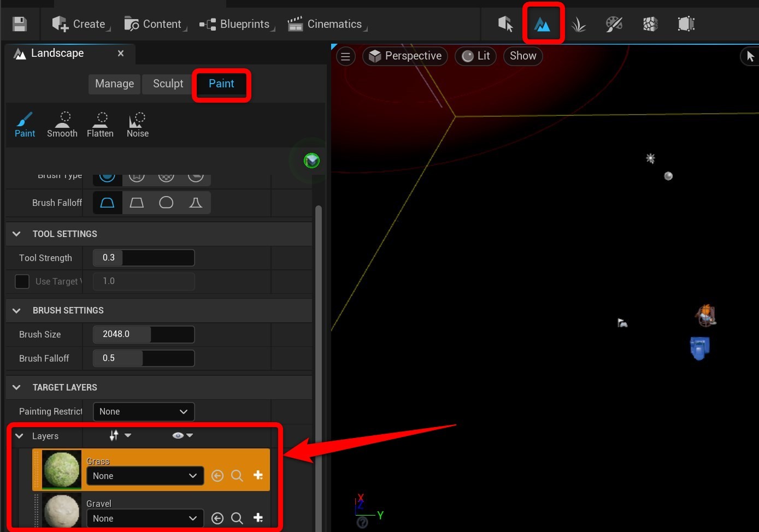The width and height of the screenshot is (759, 532).
Task: Select the Tip brush falloff shape
Action: [x=196, y=203]
